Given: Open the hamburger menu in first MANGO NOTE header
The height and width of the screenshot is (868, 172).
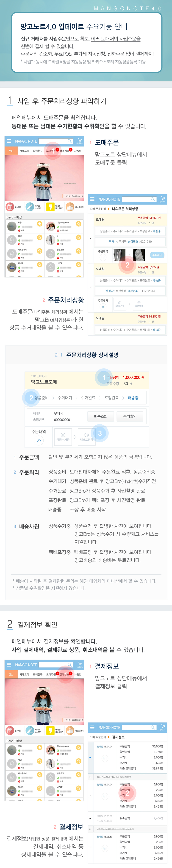Looking at the screenshot, I should point(9,141).
